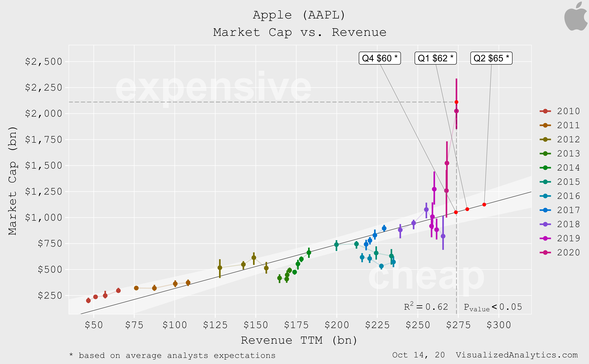589x364 pixels.
Task: Select the 2011 legend year text
Action: 569,125
